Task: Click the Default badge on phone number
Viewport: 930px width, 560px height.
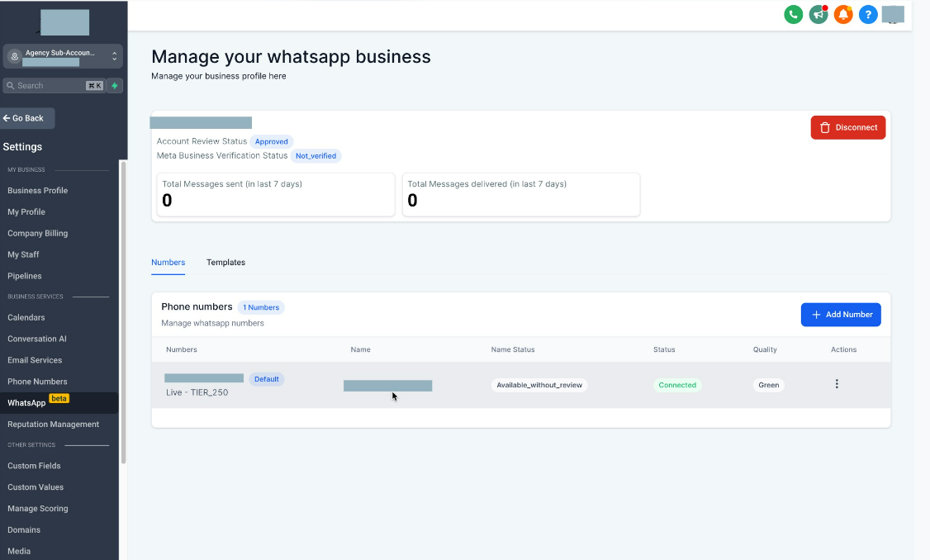Action: point(267,379)
